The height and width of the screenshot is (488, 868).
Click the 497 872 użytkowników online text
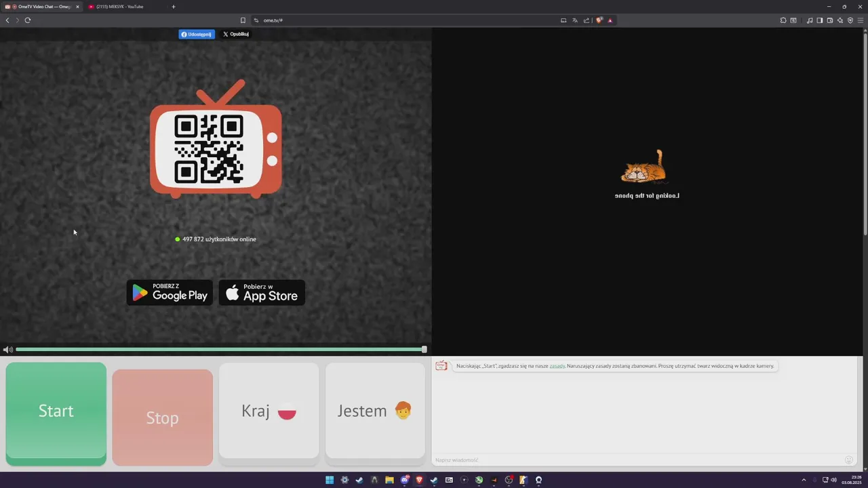[x=219, y=239]
